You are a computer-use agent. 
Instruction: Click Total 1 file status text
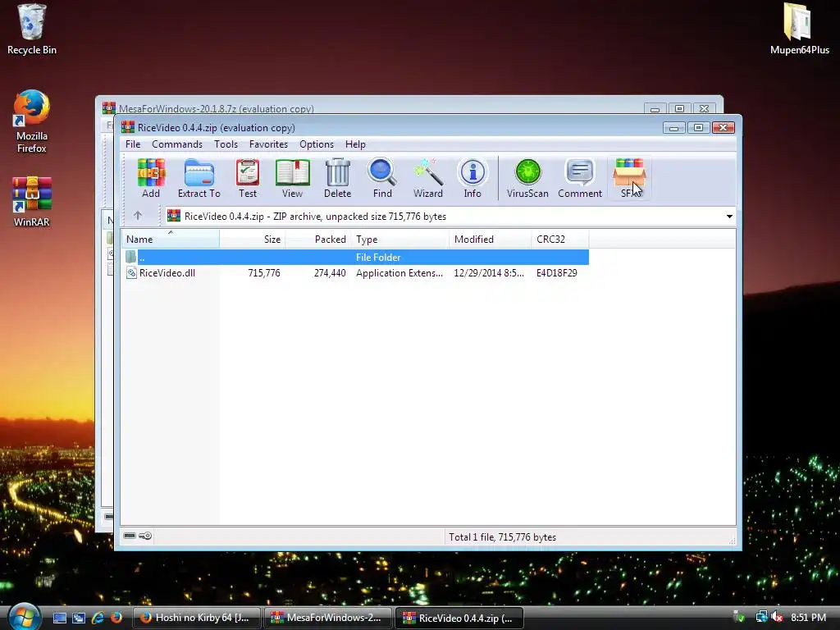point(503,536)
